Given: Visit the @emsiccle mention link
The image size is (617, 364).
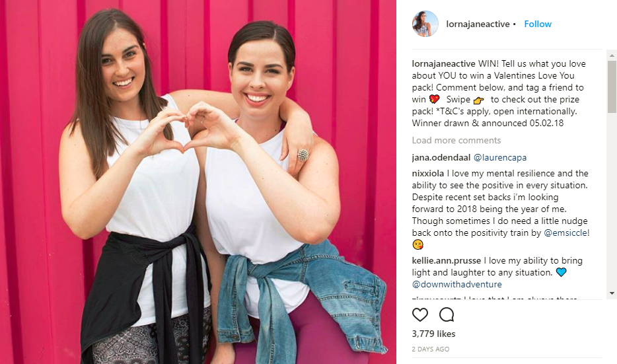Looking at the screenshot, I should [566, 233].
